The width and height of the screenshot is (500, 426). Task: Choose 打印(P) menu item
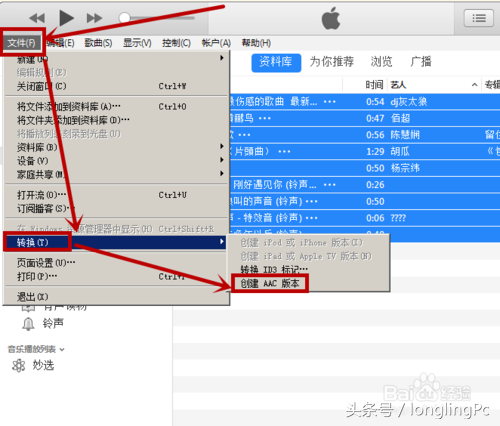[116, 276]
